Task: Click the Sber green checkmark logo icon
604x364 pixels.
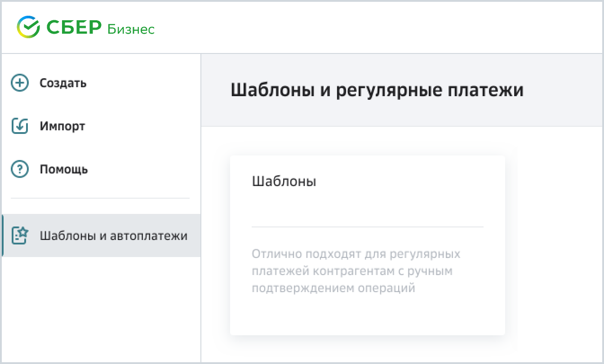Action: click(28, 27)
